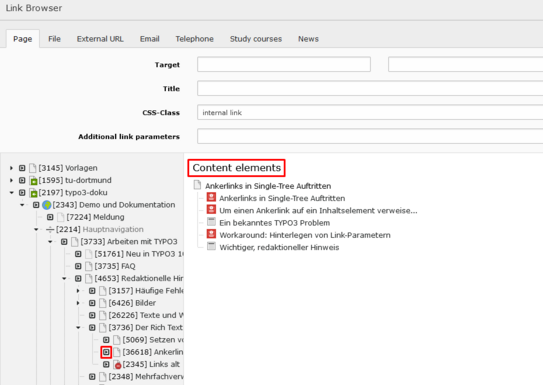
Task: Show content elements of [51761] Neu in TYPO3
Action: pos(78,254)
